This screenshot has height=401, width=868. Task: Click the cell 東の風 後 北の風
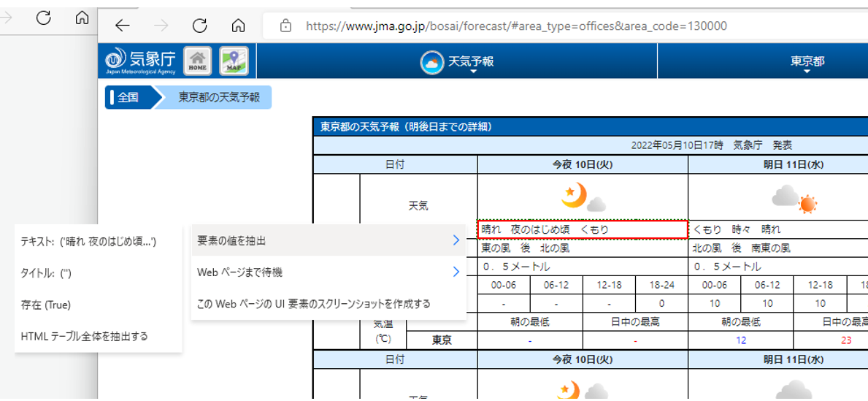pyautogui.click(x=583, y=248)
